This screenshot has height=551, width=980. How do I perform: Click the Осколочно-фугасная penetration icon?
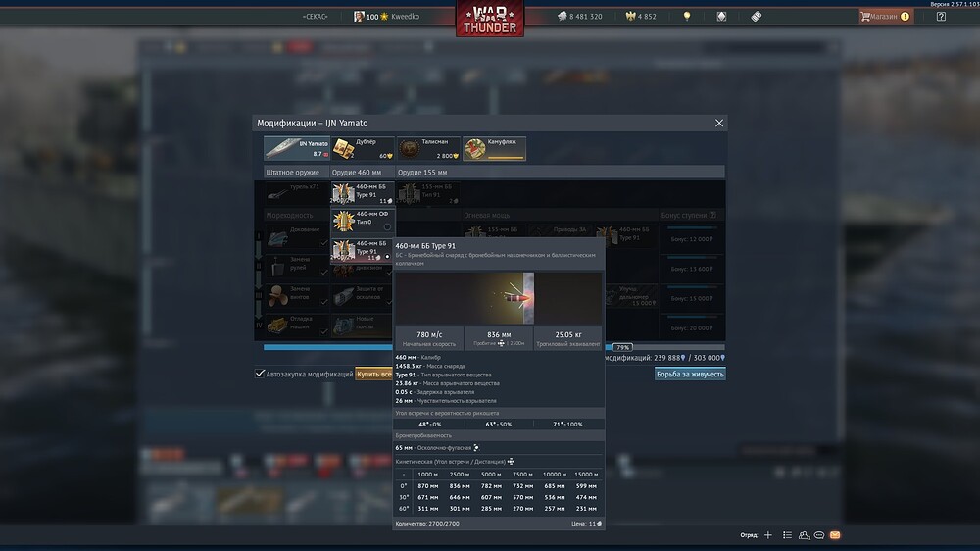pos(476,448)
